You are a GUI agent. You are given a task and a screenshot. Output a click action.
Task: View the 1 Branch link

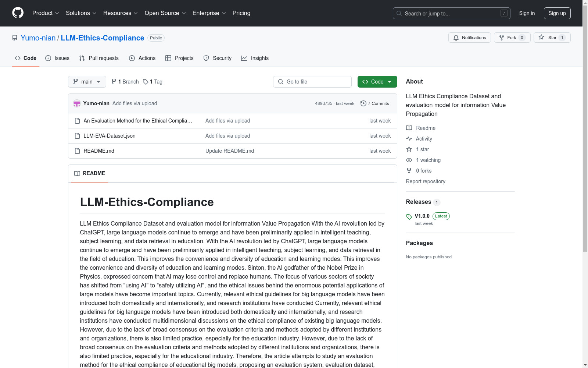tap(125, 82)
